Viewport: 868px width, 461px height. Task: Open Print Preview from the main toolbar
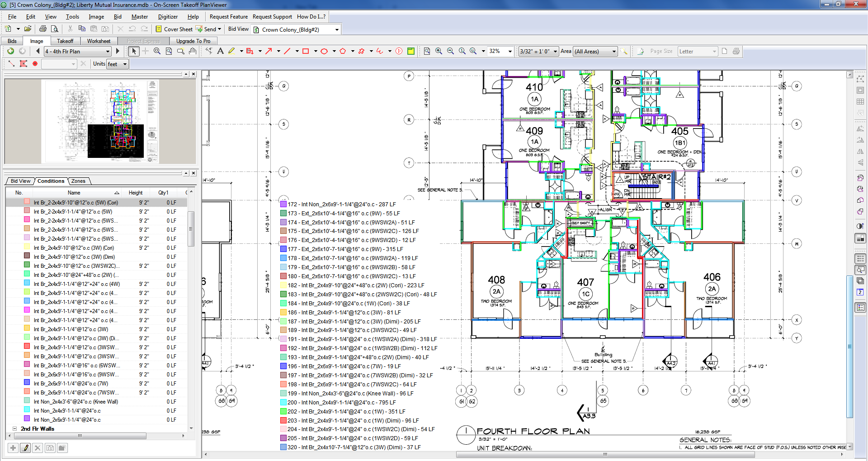[x=55, y=29]
